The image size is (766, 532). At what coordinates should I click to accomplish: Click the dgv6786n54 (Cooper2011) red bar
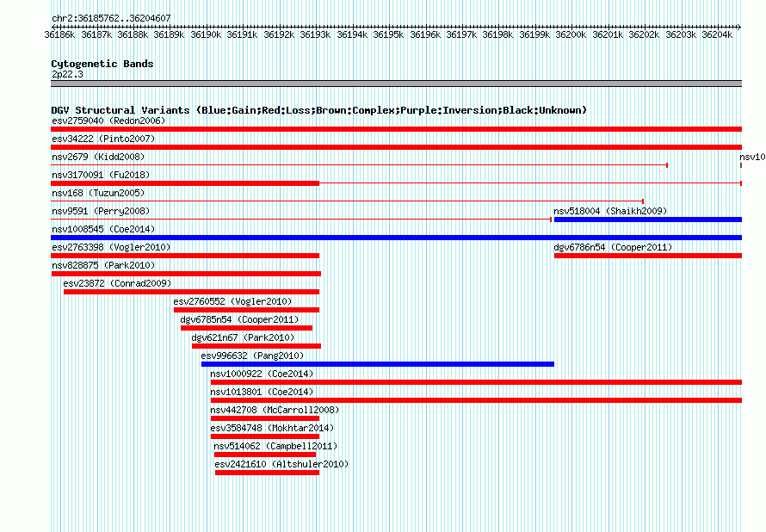[648, 256]
